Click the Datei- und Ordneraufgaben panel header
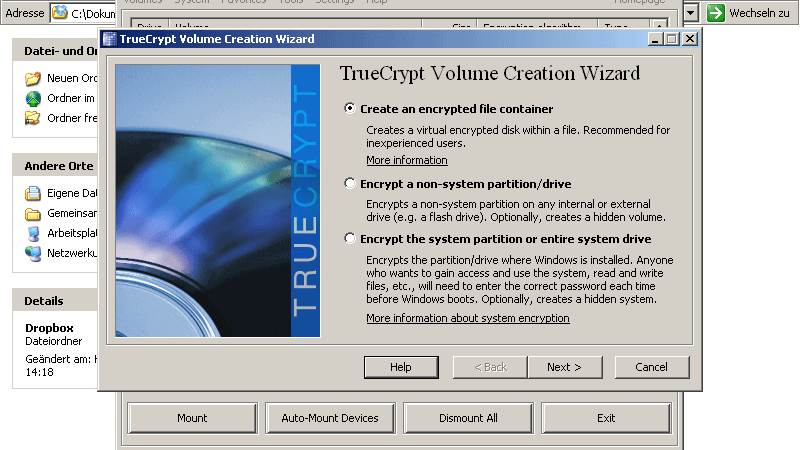This screenshot has height=450, width=800. pyautogui.click(x=55, y=51)
